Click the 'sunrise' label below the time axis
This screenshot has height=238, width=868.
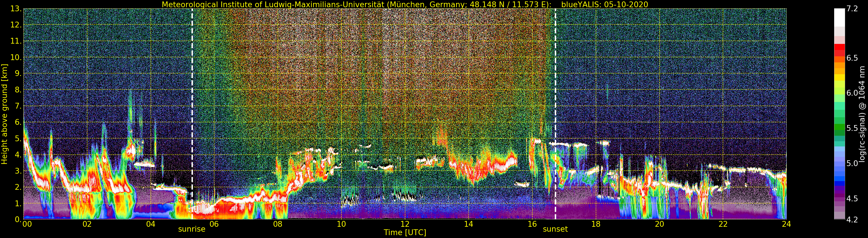(192, 229)
